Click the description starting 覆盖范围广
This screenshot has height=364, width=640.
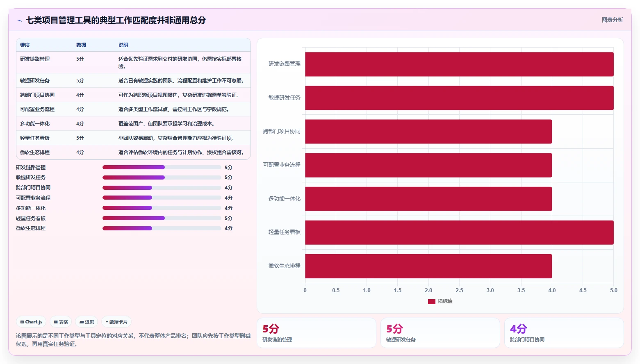(x=168, y=124)
